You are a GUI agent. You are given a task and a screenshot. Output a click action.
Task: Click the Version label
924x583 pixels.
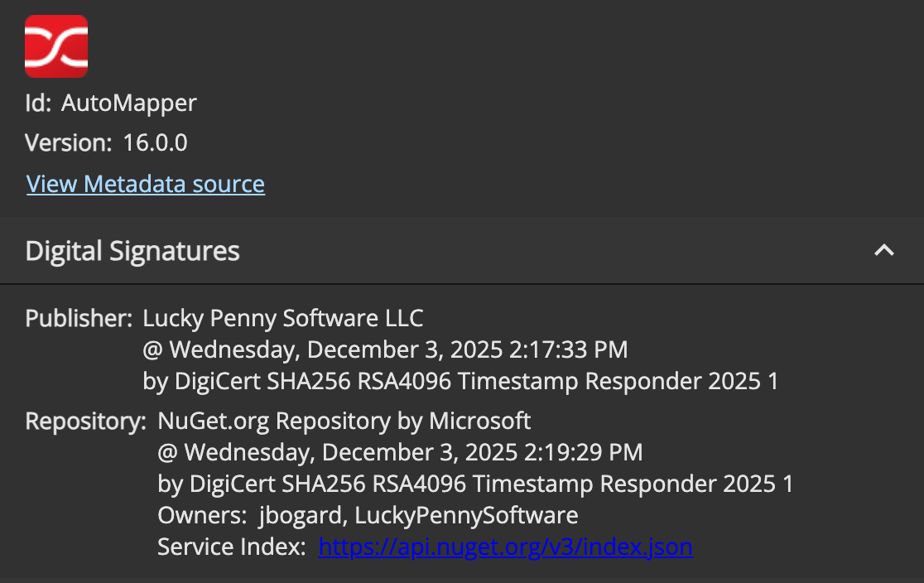tap(68, 143)
